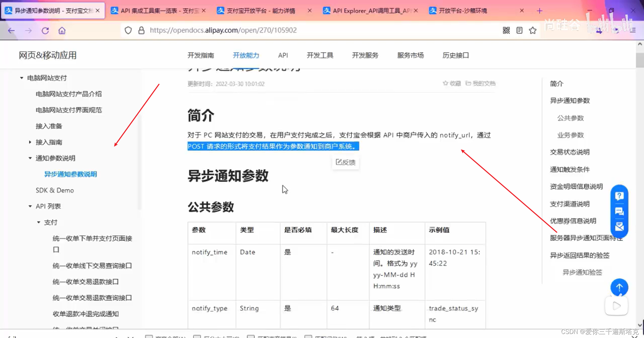Open the 开放能力 nav menu

click(x=246, y=55)
